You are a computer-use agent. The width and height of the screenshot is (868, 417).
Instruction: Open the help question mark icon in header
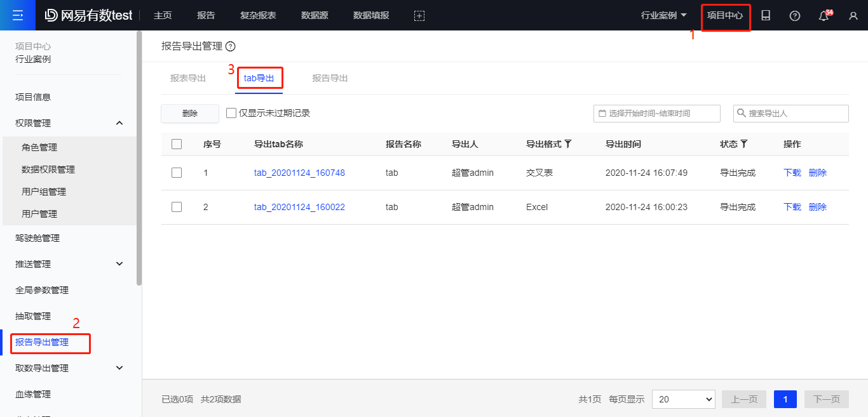coord(794,15)
